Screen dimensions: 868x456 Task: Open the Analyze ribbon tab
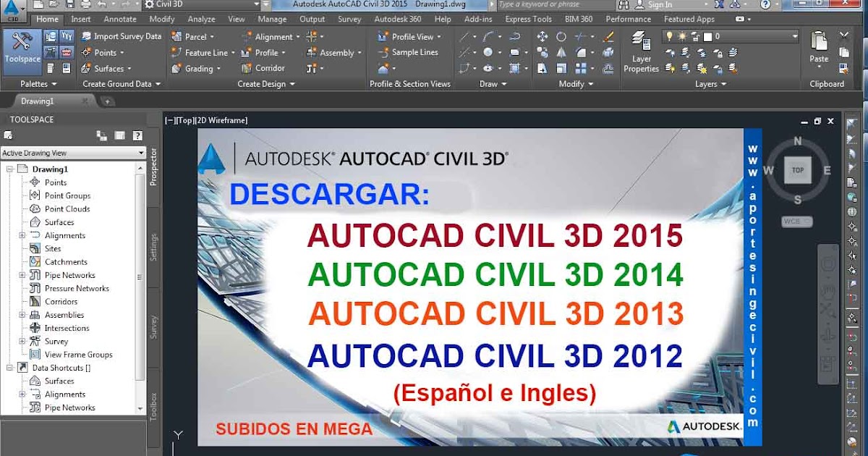pos(201,20)
